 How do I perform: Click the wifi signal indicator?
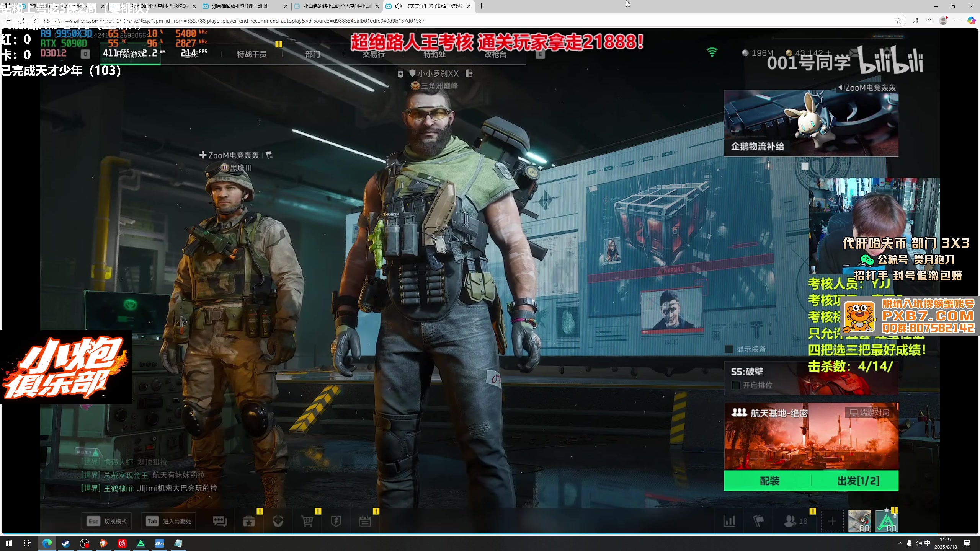tap(712, 52)
